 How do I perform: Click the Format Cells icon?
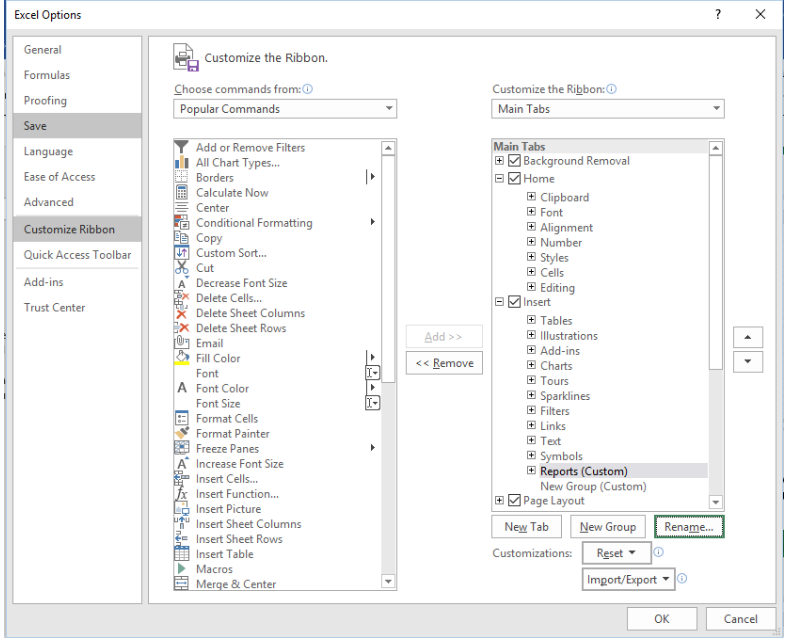tap(181, 418)
